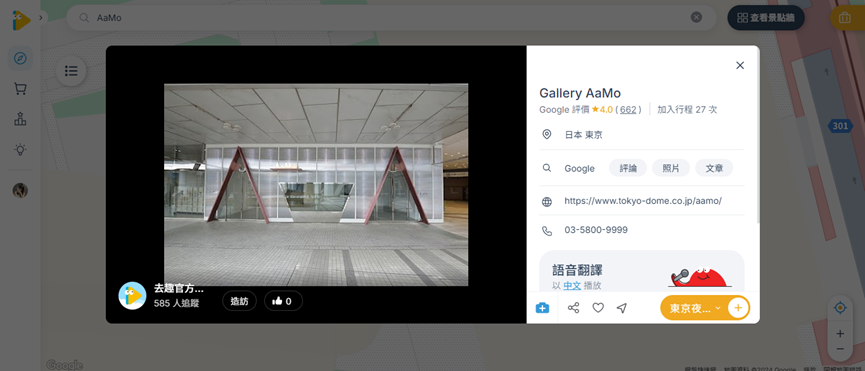Viewport: 865px width, 371px height.
Task: Click the phone icon beside the number
Action: (547, 231)
